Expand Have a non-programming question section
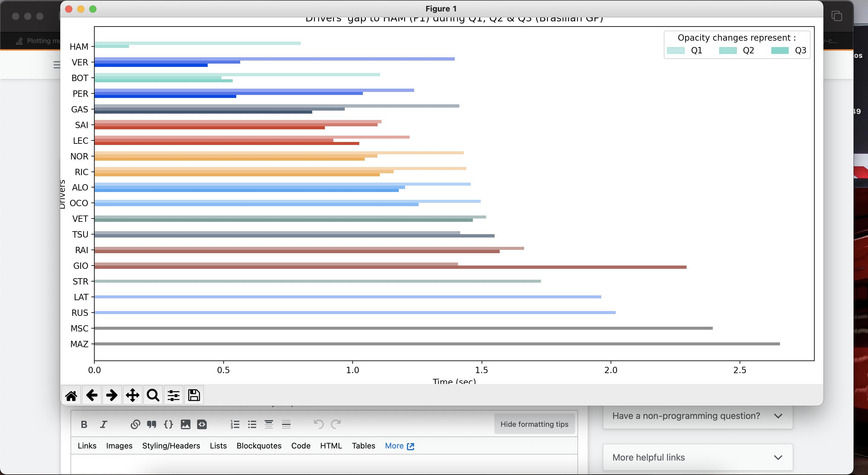Viewport: 868px width, 475px height. 697,416
